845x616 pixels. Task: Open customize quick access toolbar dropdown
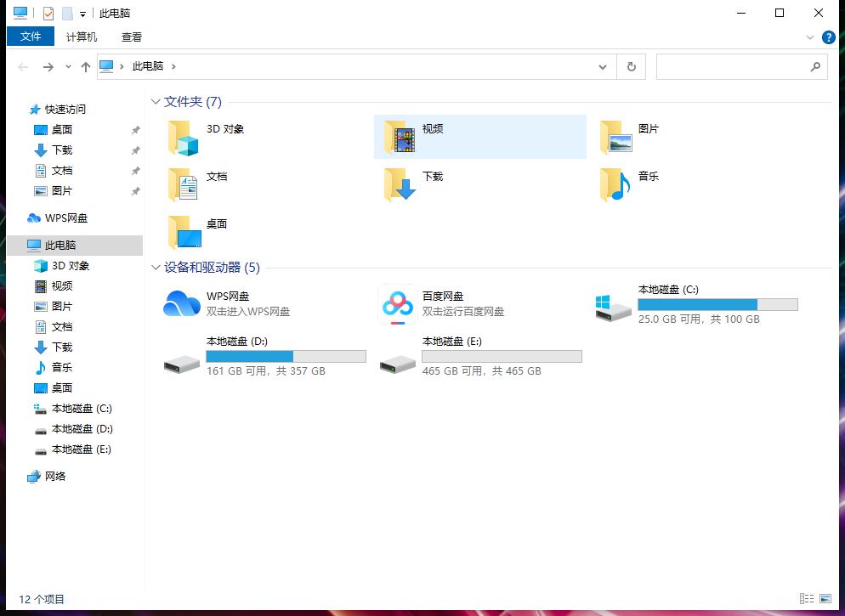82,14
